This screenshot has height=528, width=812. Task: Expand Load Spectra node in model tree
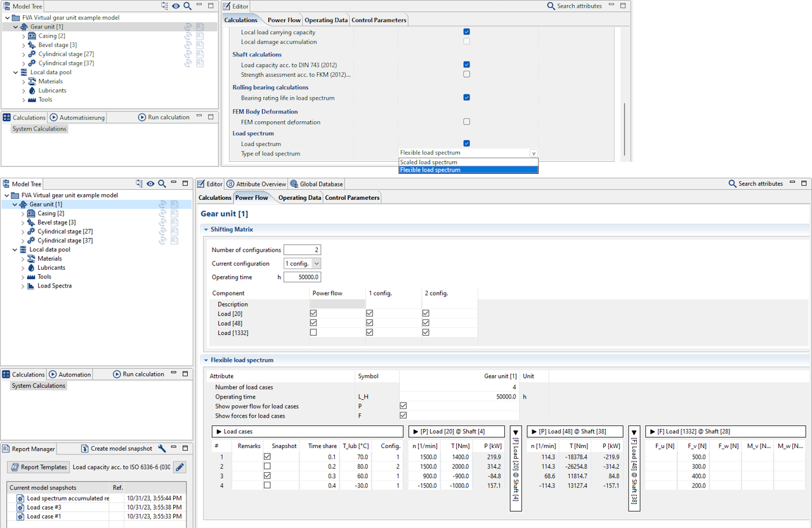coord(23,286)
